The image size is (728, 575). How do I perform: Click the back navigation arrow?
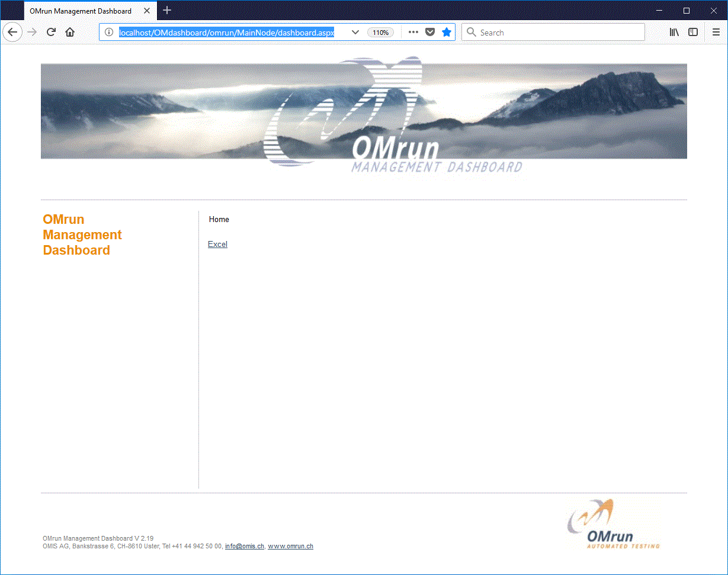pyautogui.click(x=12, y=32)
